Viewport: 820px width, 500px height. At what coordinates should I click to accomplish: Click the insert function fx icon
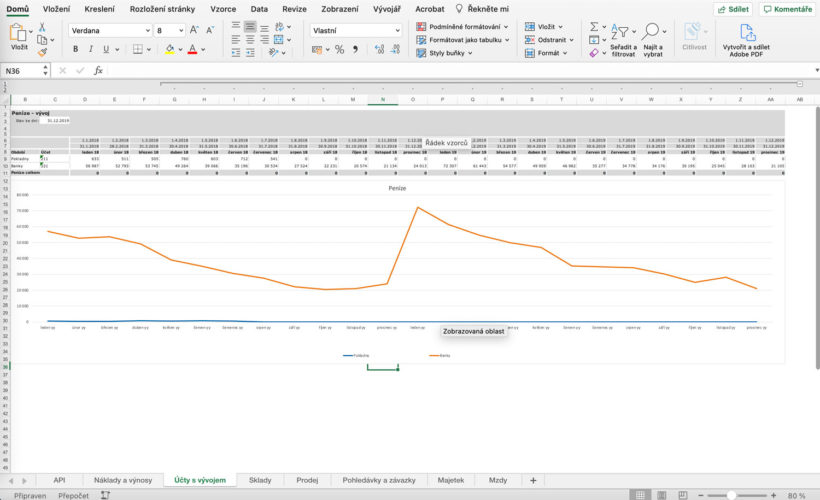[x=98, y=71]
